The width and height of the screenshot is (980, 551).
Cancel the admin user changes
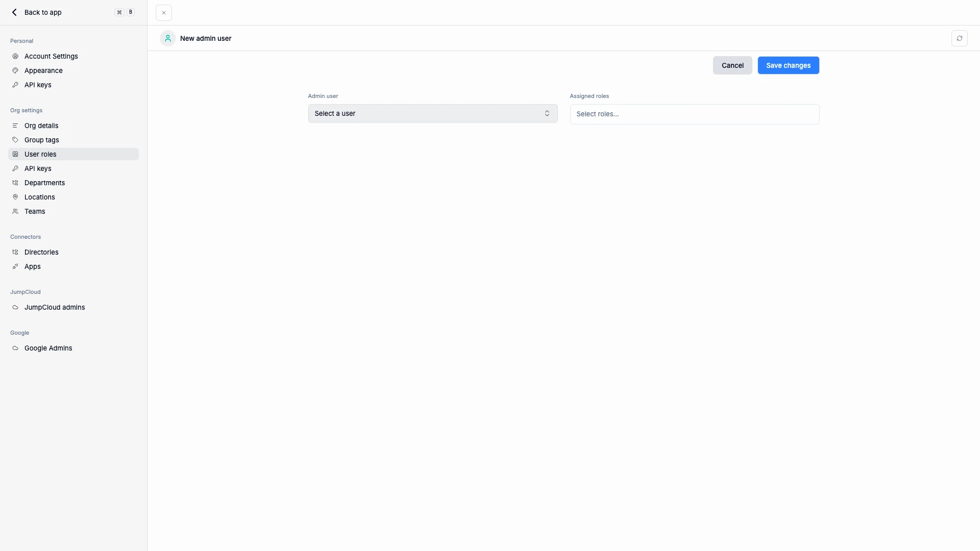pyautogui.click(x=732, y=65)
